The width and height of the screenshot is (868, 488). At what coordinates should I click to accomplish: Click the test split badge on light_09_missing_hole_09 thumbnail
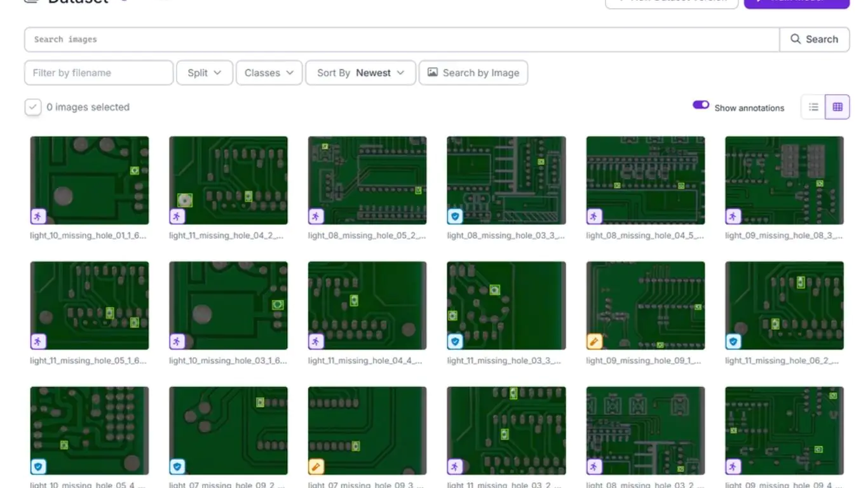tap(594, 341)
